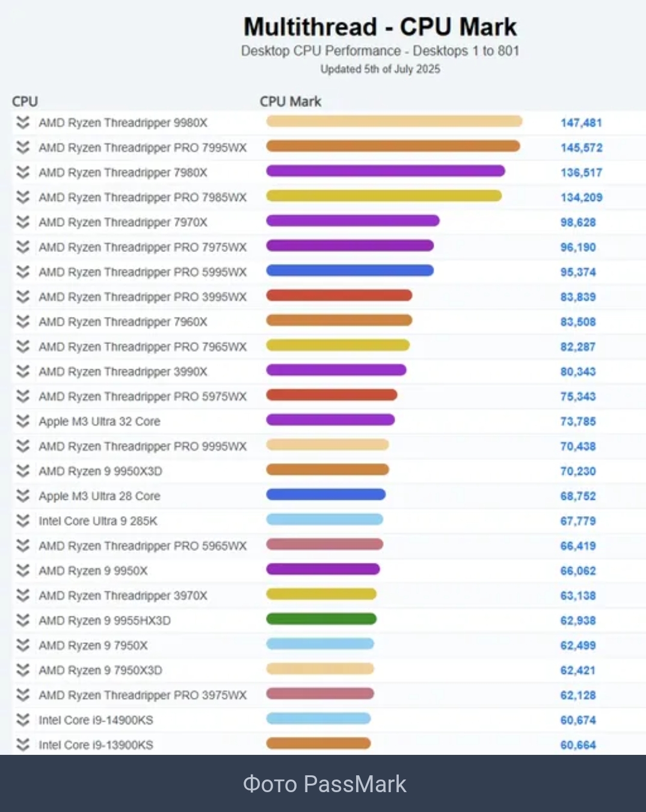Expand the Intel Core Ultra 9 285K chevron
The height and width of the screenshot is (812, 646).
(23, 521)
